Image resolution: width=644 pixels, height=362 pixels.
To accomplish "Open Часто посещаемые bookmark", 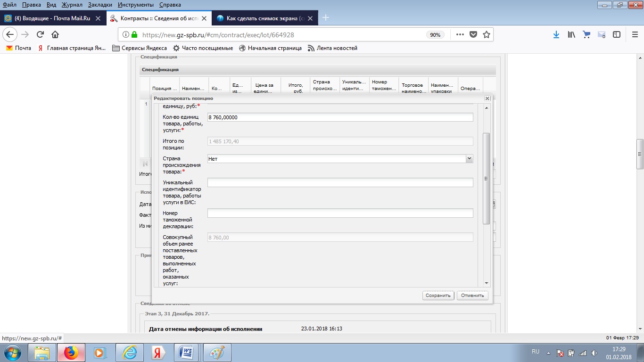I will (203, 48).
